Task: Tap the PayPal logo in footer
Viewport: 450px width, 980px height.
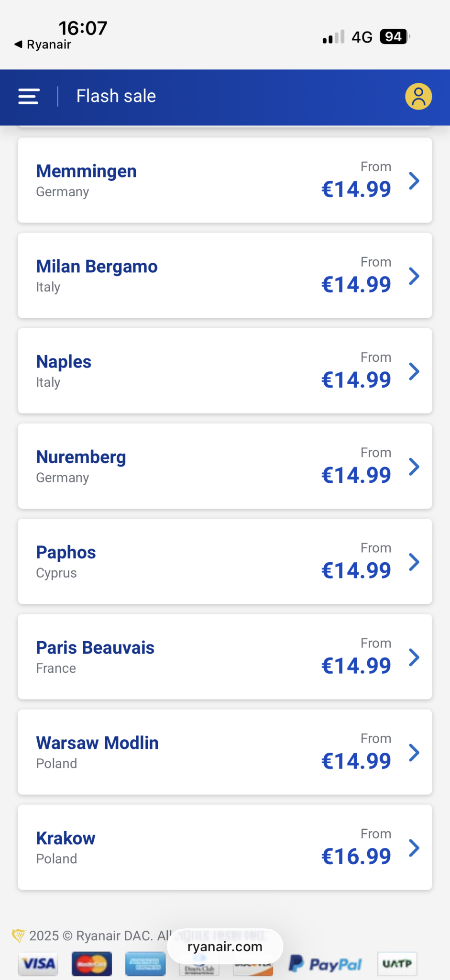Action: point(325,964)
